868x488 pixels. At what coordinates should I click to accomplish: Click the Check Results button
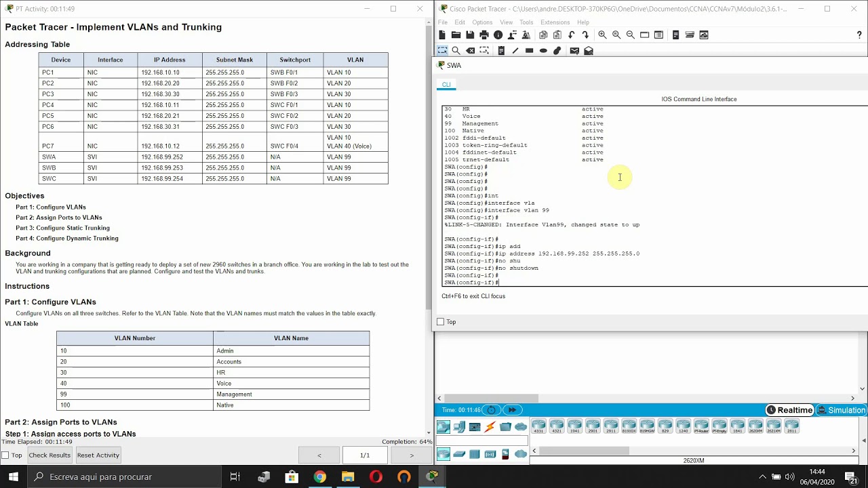pyautogui.click(x=50, y=455)
